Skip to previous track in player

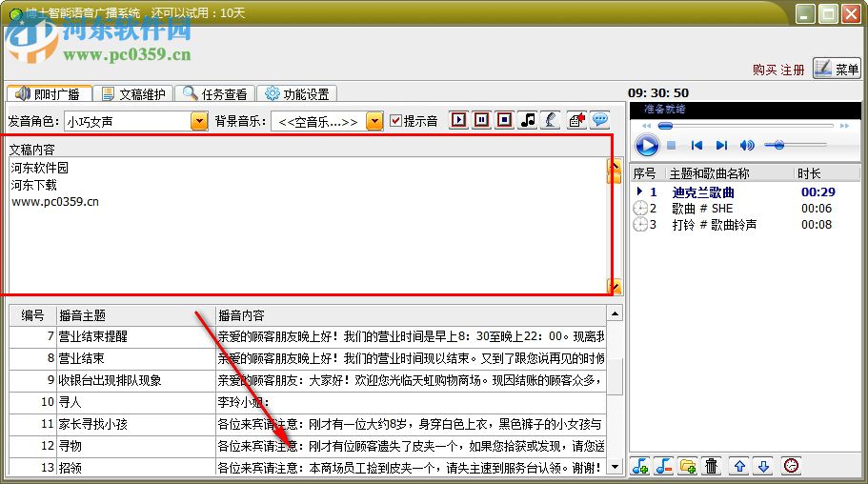[x=696, y=146]
